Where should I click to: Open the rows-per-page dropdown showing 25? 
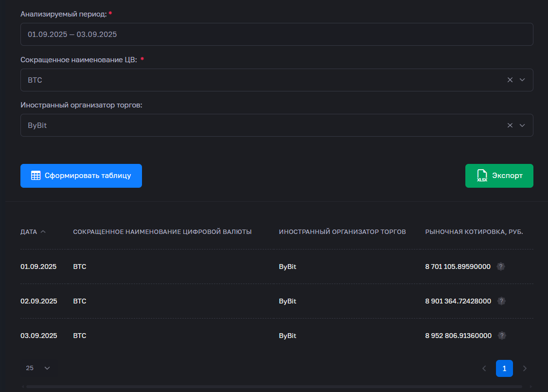pos(38,368)
